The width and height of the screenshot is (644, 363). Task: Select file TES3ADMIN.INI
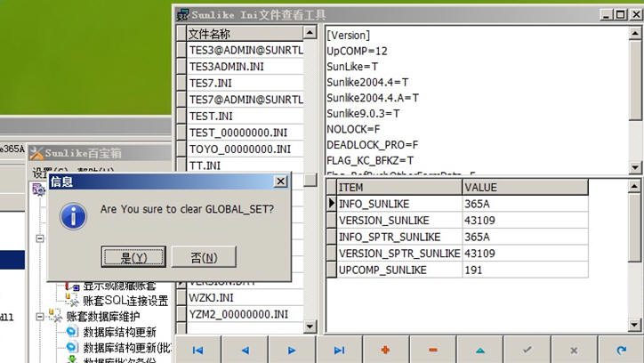coord(246,67)
